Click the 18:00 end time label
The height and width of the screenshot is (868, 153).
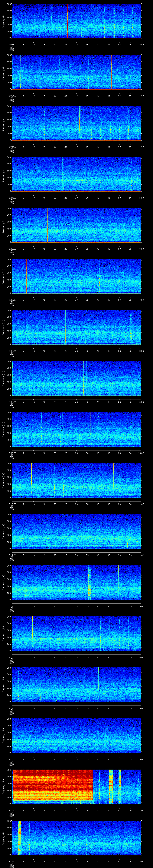click(x=141, y=861)
